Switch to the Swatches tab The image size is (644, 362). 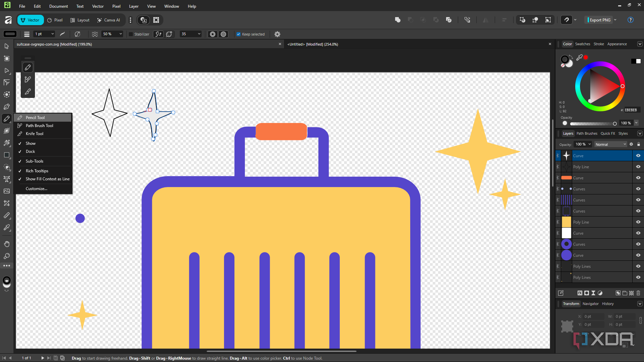click(x=583, y=44)
